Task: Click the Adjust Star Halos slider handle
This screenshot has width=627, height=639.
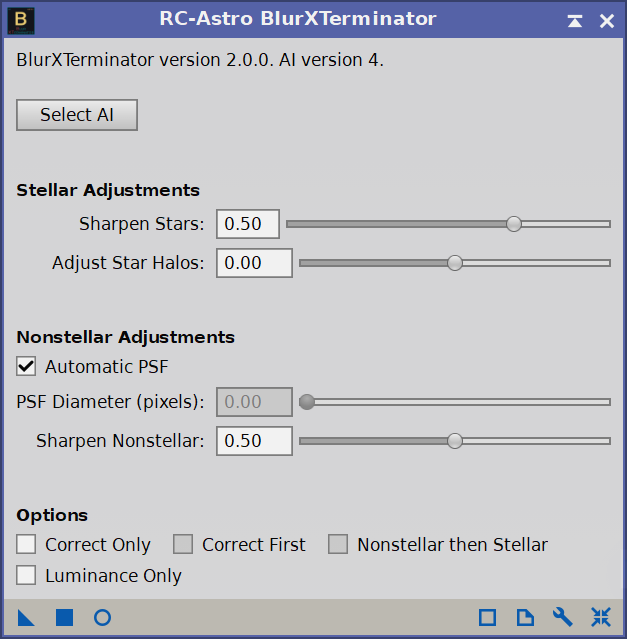Action: (x=455, y=263)
